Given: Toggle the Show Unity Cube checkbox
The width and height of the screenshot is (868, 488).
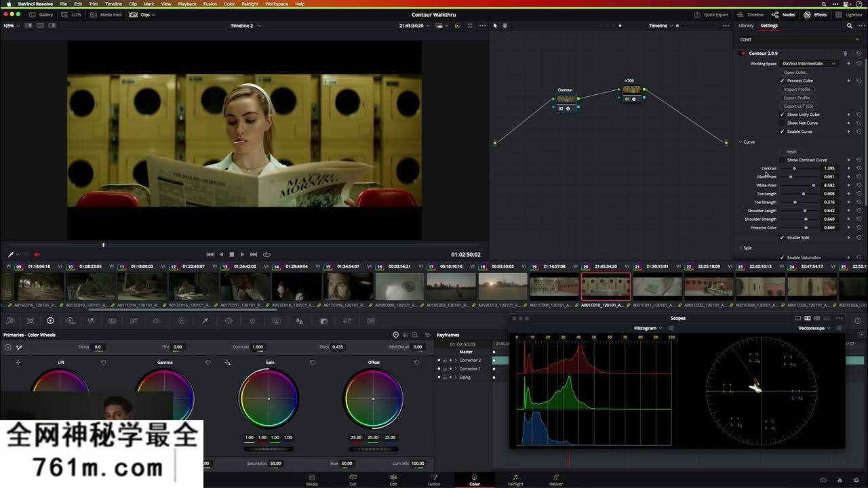Looking at the screenshot, I should click(x=782, y=115).
